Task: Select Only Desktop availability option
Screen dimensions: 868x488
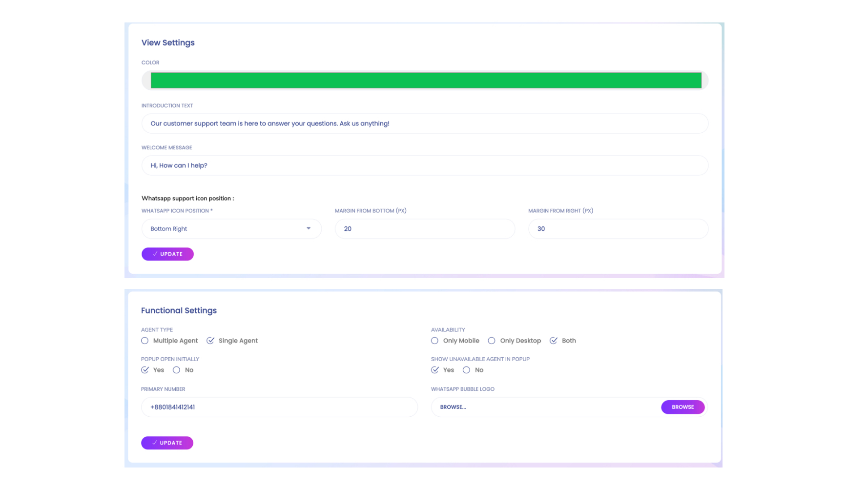Action: pyautogui.click(x=492, y=341)
